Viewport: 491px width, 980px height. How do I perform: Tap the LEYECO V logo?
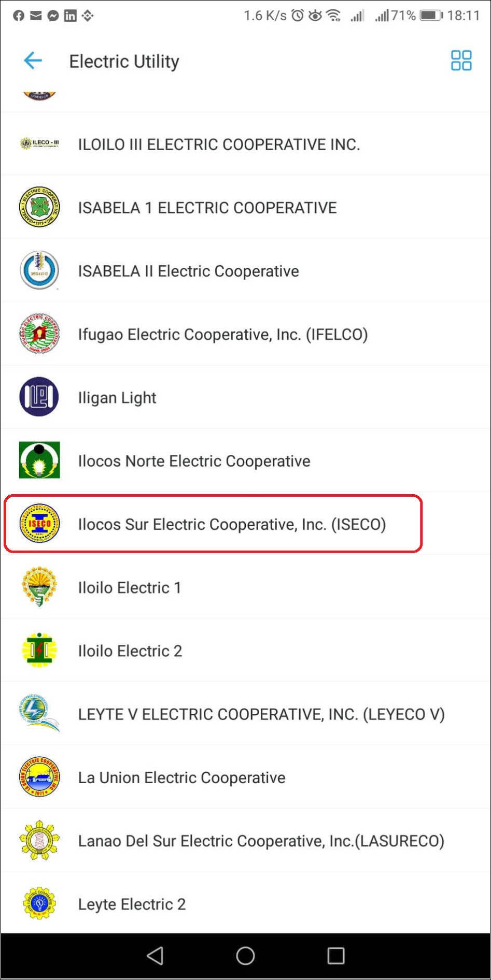(39, 713)
